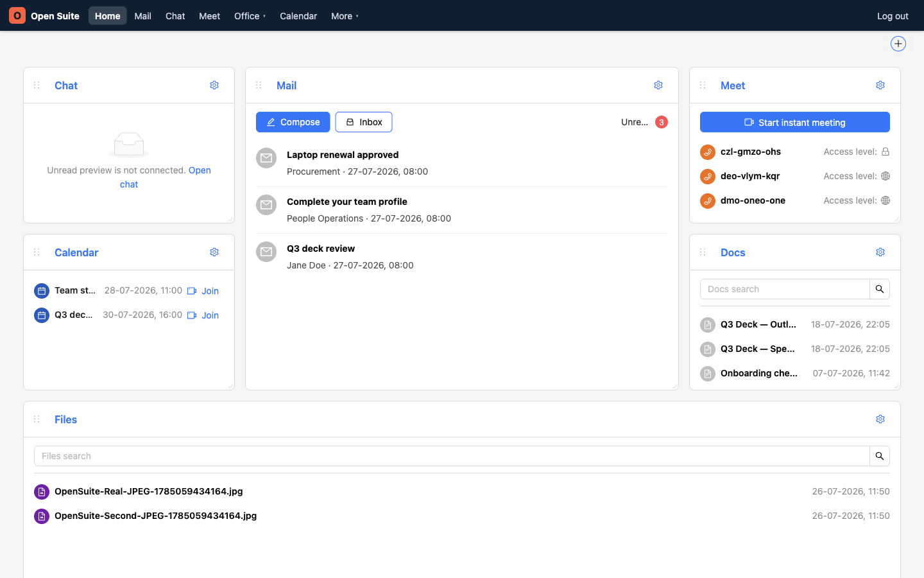
Task: Grab the Meet widget drag handle
Action: pos(703,85)
